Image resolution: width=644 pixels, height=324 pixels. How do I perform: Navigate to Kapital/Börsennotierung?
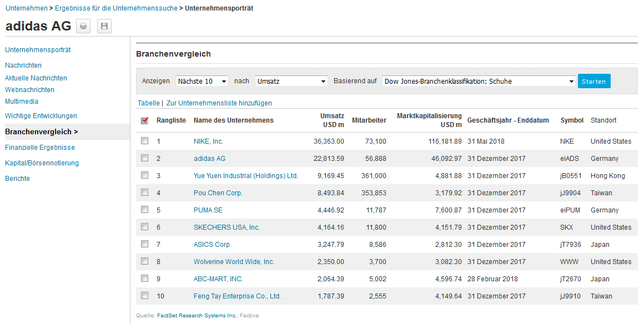42,163
